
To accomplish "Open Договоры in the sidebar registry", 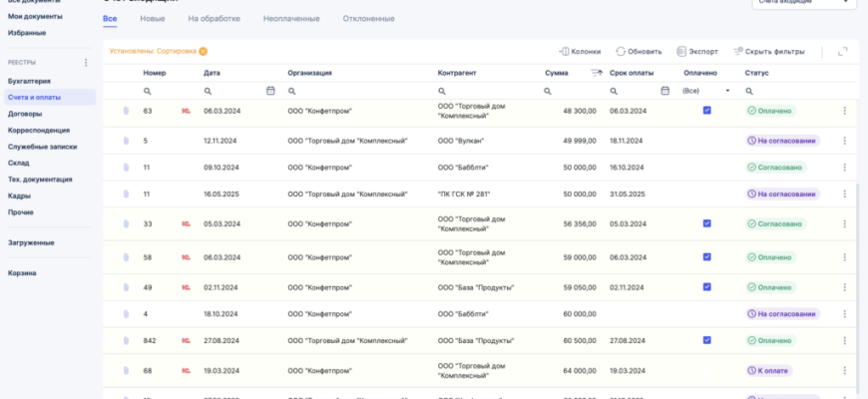I will click(x=25, y=114).
